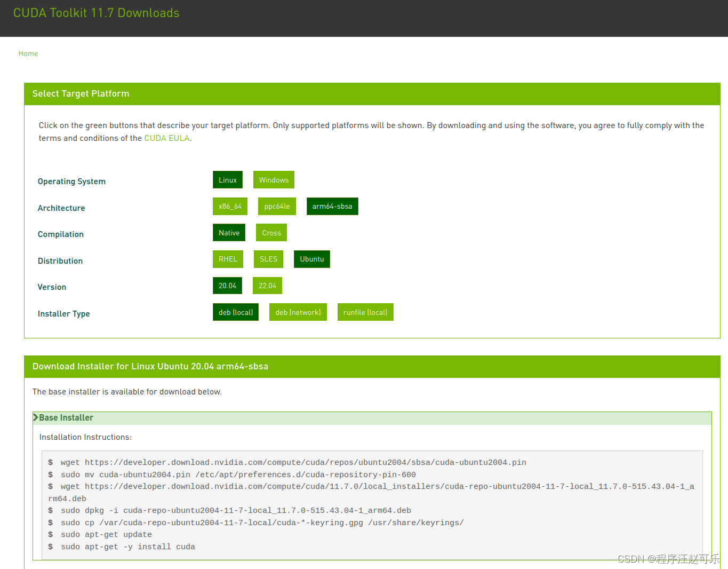
Task: Collapse the Base Installer section
Action: click(x=372, y=418)
